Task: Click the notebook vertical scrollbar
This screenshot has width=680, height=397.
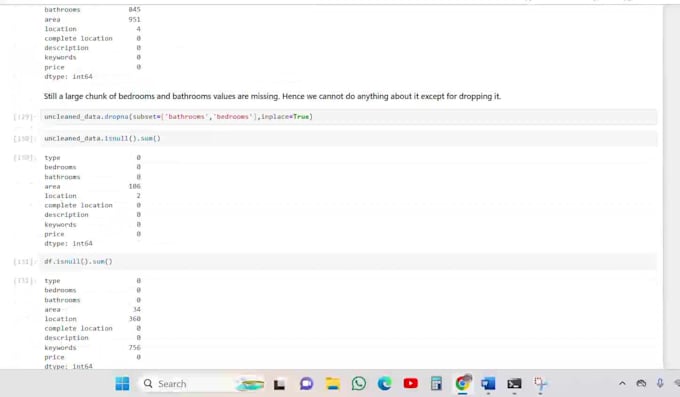Action: [671, 187]
